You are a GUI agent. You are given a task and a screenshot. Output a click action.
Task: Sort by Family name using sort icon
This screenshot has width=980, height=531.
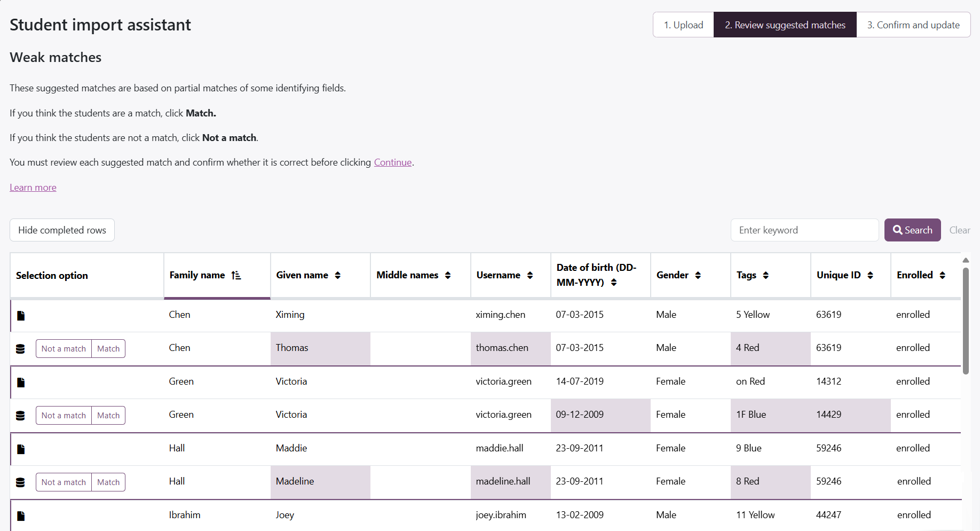pos(236,275)
